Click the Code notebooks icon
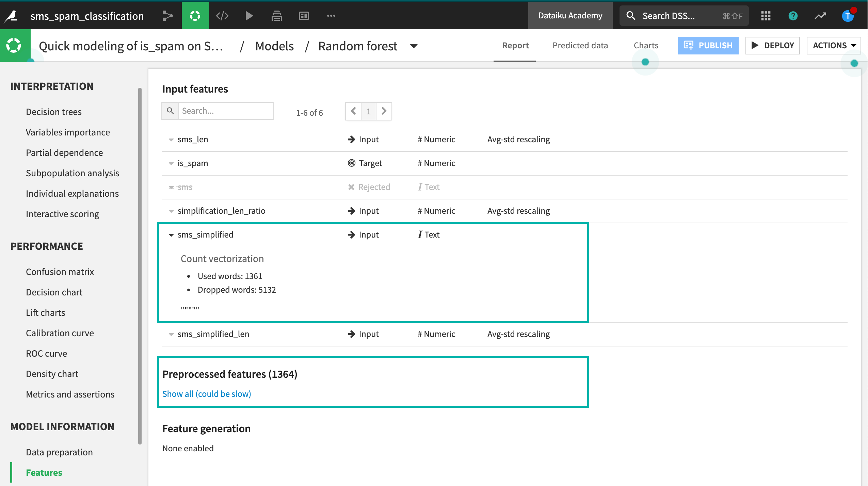This screenshot has height=486, width=868. pyautogui.click(x=222, y=16)
